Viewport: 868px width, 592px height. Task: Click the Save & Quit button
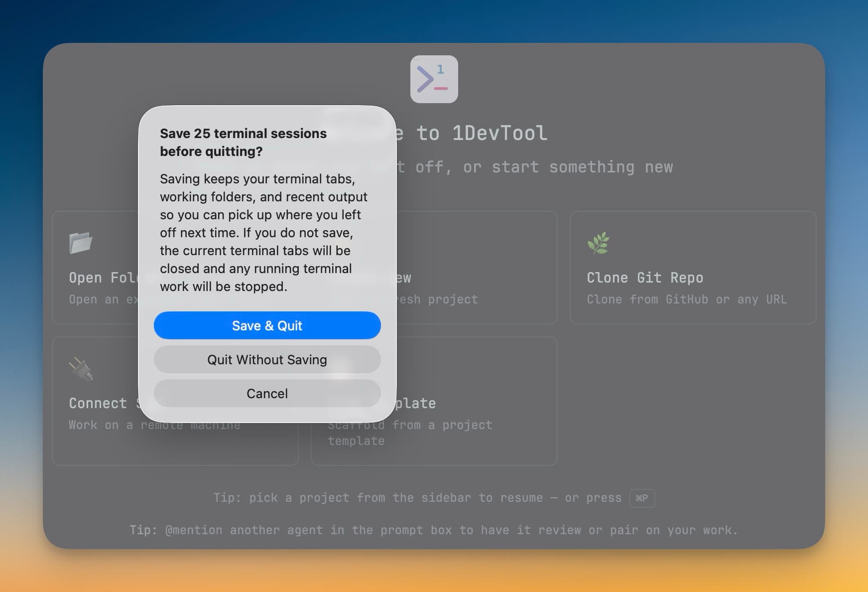coord(267,325)
